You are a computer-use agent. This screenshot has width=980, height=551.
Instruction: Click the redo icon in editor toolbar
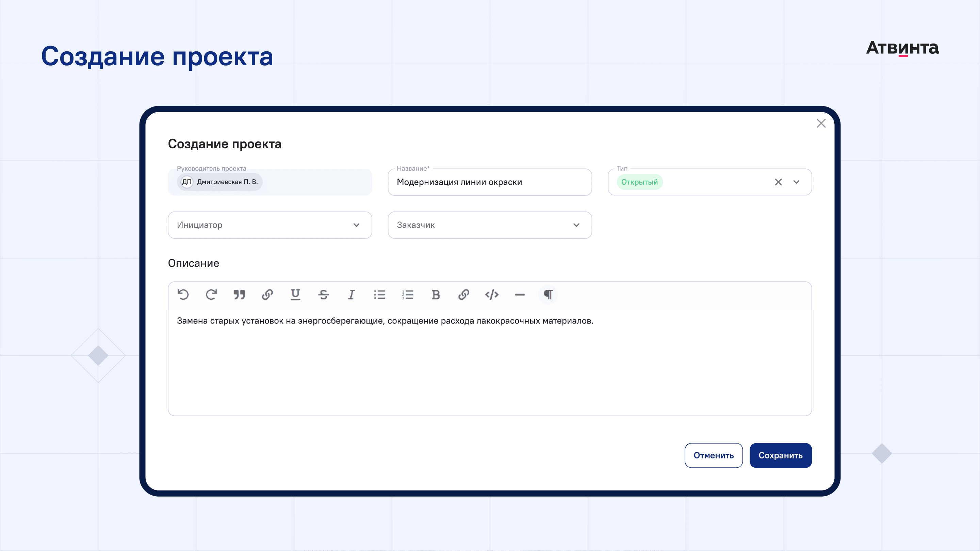click(x=211, y=295)
